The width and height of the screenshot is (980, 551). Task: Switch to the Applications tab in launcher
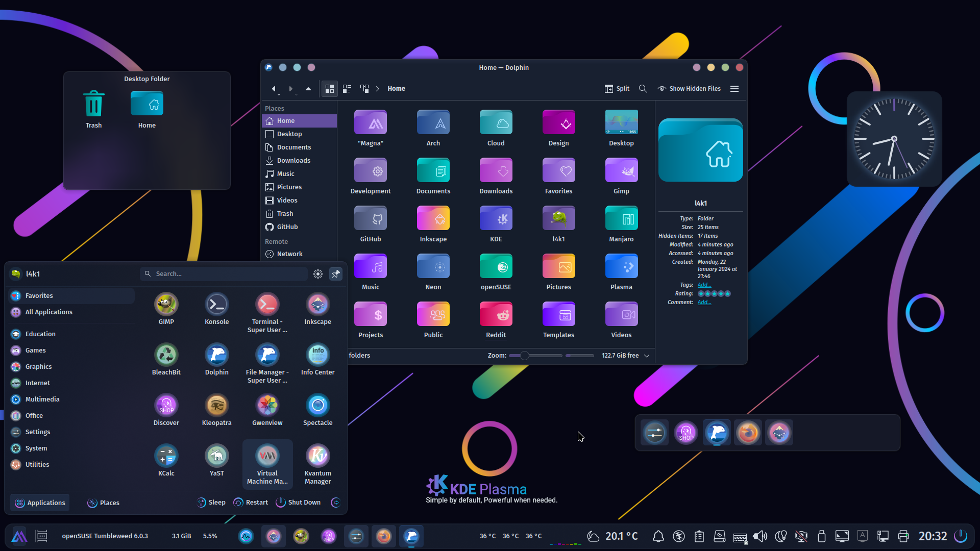40,503
